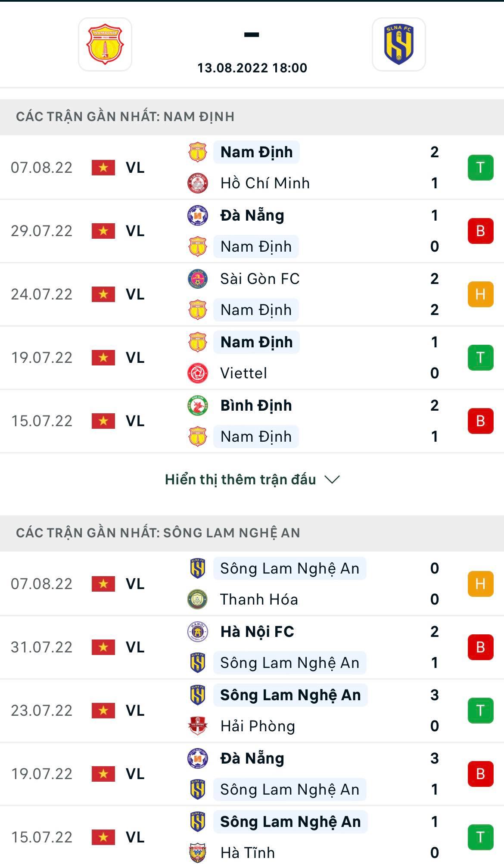Click the green T badge for Hải Phòng match
Image resolution: width=504 pixels, height=864 pixels.
point(480,711)
